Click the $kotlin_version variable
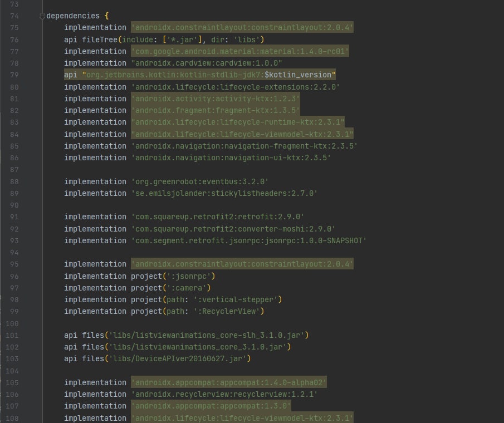This screenshot has height=423, width=504. point(297,75)
